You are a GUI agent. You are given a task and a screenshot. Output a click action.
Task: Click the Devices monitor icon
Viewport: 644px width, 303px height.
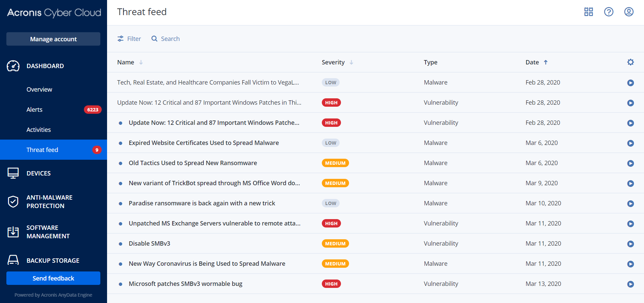(x=13, y=173)
